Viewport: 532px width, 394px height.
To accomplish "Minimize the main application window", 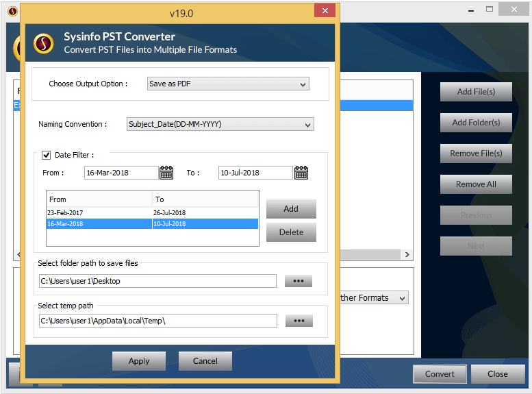I will (471, 10).
